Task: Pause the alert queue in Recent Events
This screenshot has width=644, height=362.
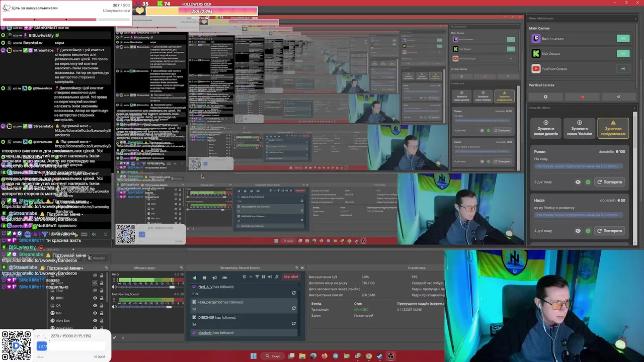Action: pyautogui.click(x=264, y=277)
